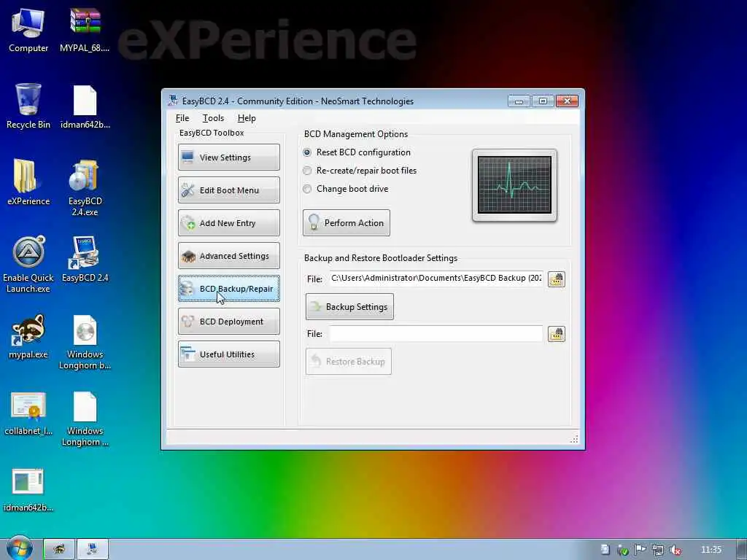Maximize the EasyBCD window

pyautogui.click(x=543, y=101)
